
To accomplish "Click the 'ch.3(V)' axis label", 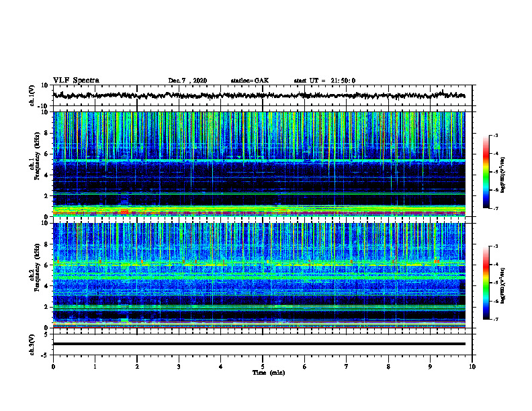I will click(32, 345).
